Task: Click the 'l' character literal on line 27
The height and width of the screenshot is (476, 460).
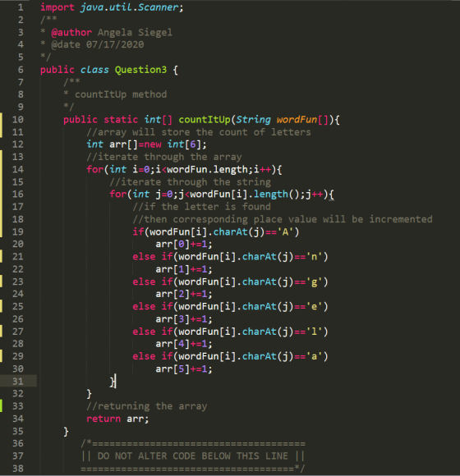Action: coord(314,332)
